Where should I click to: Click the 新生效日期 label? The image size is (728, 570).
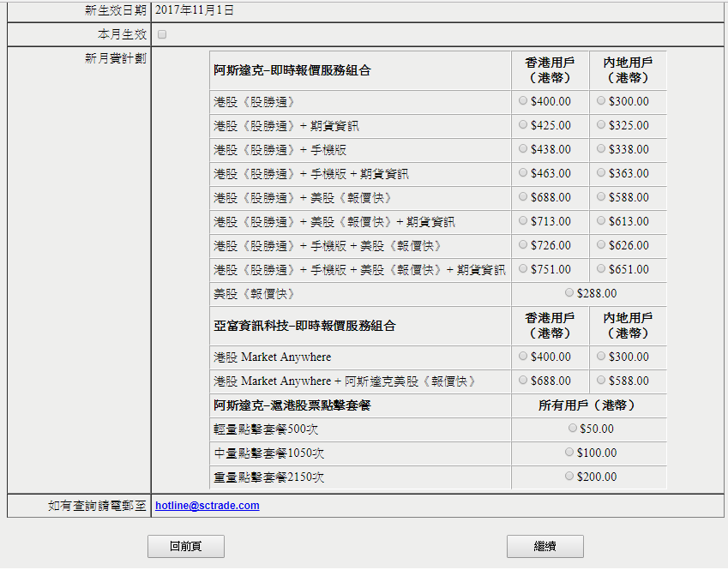point(116,10)
